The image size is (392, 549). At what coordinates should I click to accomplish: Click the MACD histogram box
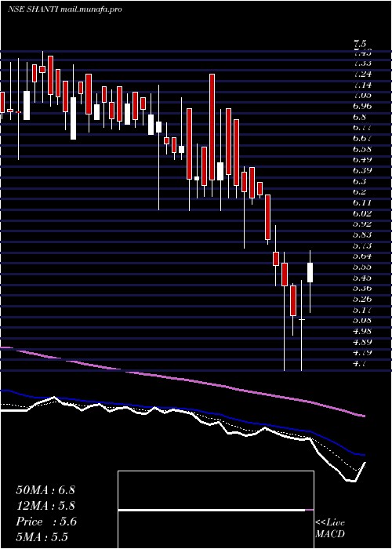coord(216,510)
